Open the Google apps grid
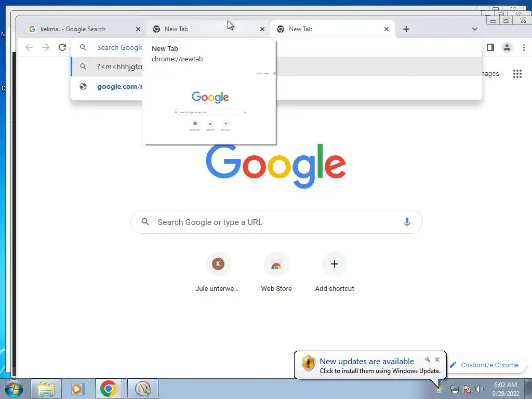 [x=517, y=74]
